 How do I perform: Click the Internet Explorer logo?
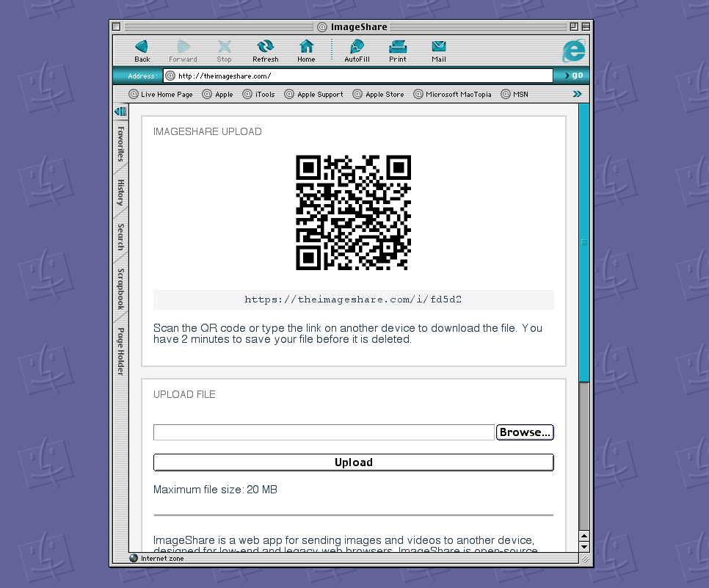click(574, 50)
